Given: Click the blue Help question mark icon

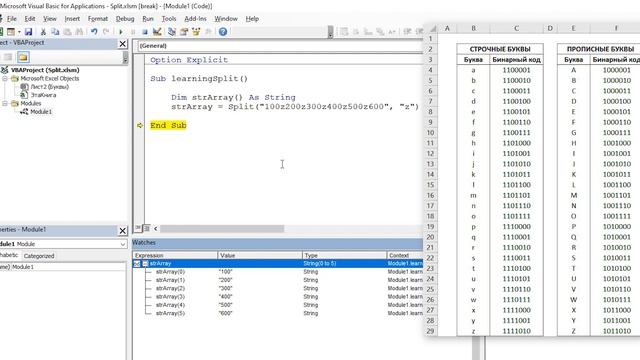Looking at the screenshot, I should click(x=223, y=32).
